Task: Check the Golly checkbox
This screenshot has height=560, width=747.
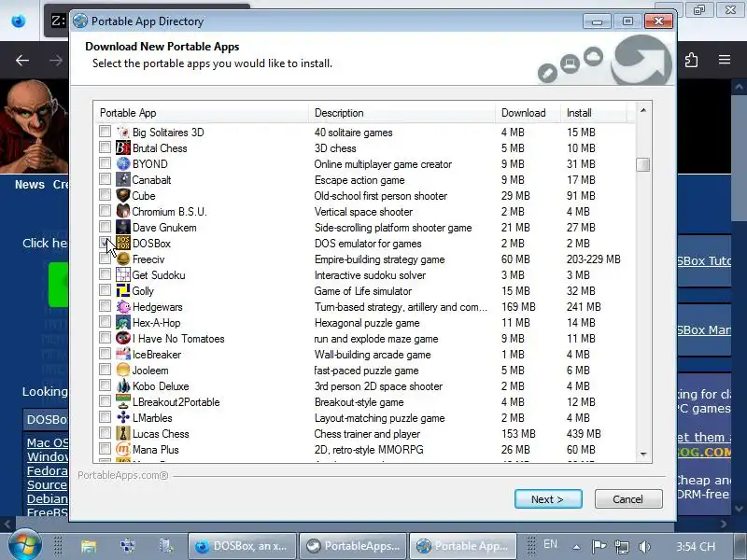Action: (x=105, y=290)
